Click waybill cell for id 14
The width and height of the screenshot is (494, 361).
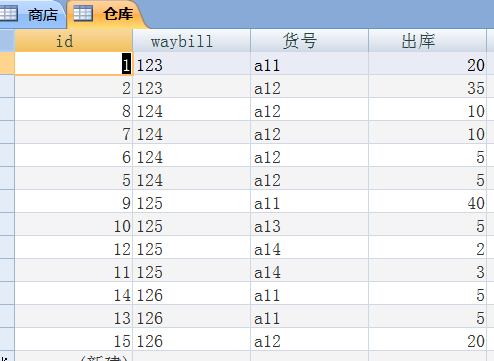click(191, 293)
